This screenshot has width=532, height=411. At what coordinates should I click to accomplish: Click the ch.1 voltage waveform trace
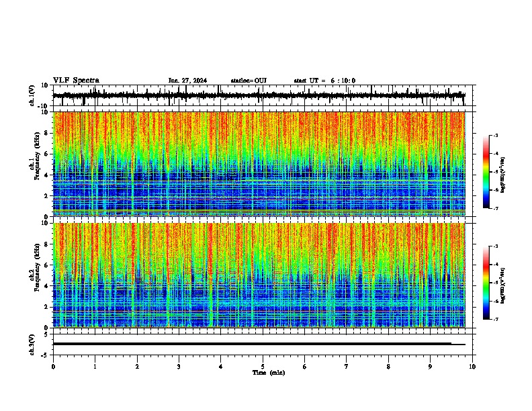(x=259, y=95)
